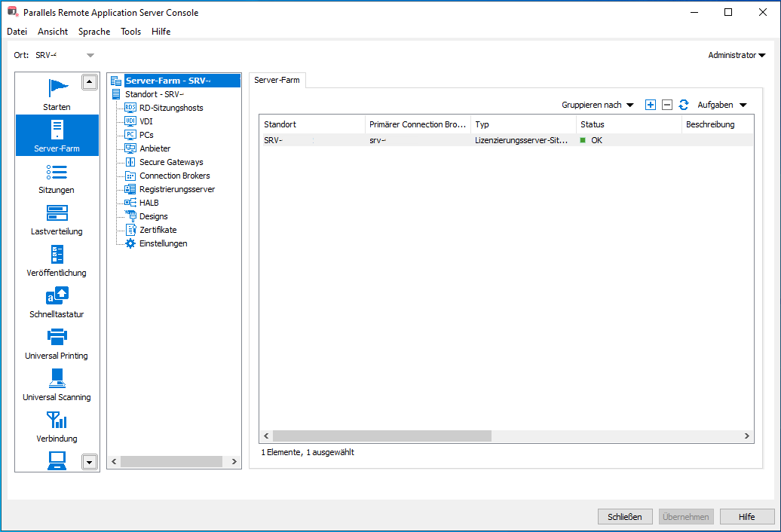Screen dimensions: 781x532
Task: Click the table right scroll arrow
Action: 746,436
